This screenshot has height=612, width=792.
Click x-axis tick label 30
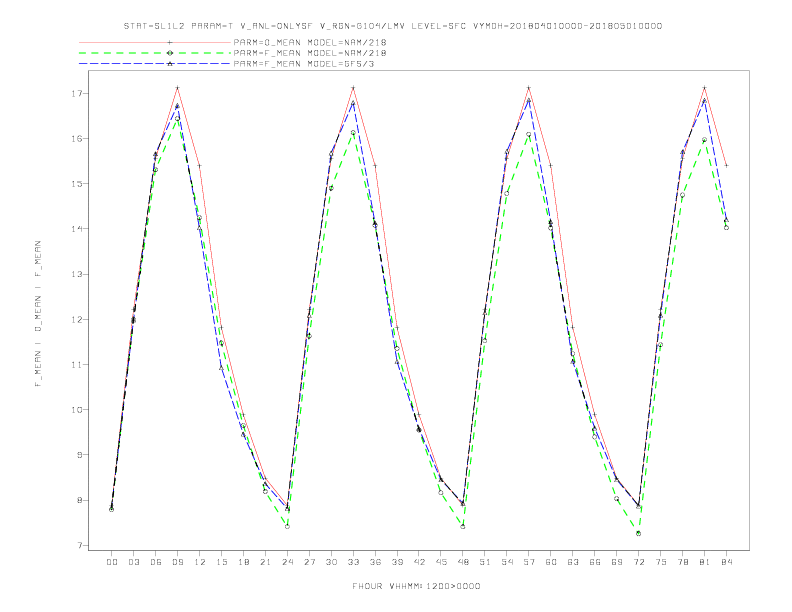(x=331, y=562)
